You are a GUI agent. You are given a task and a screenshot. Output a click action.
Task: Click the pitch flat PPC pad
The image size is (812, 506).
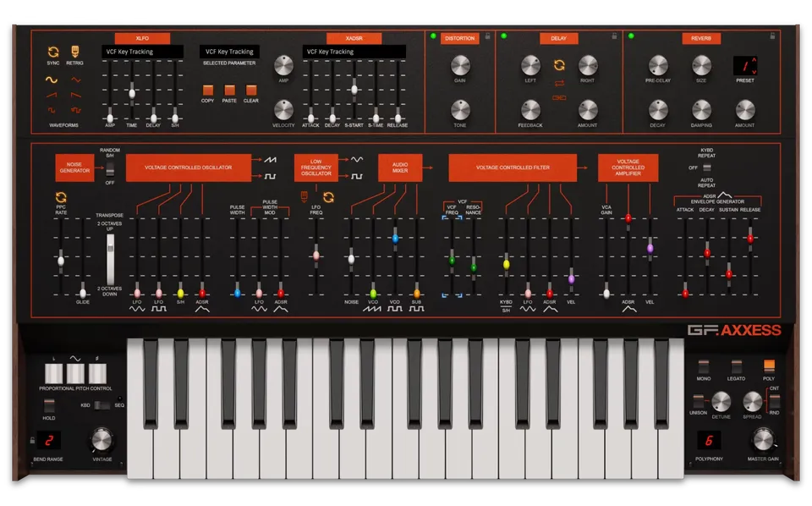pos(54,373)
